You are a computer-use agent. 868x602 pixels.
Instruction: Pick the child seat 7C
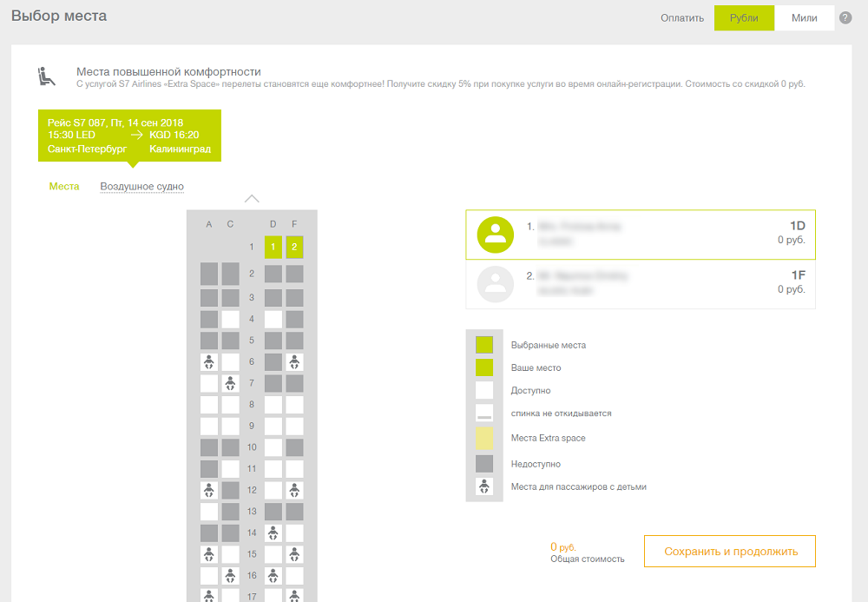click(x=230, y=383)
